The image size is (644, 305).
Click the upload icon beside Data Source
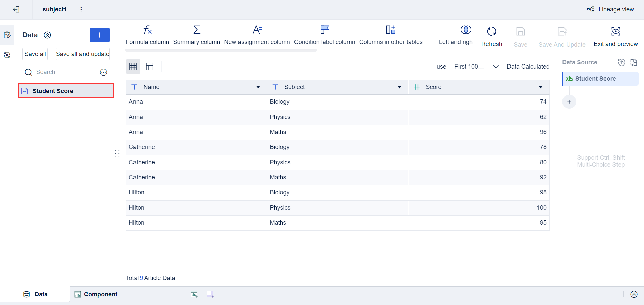coord(622,62)
